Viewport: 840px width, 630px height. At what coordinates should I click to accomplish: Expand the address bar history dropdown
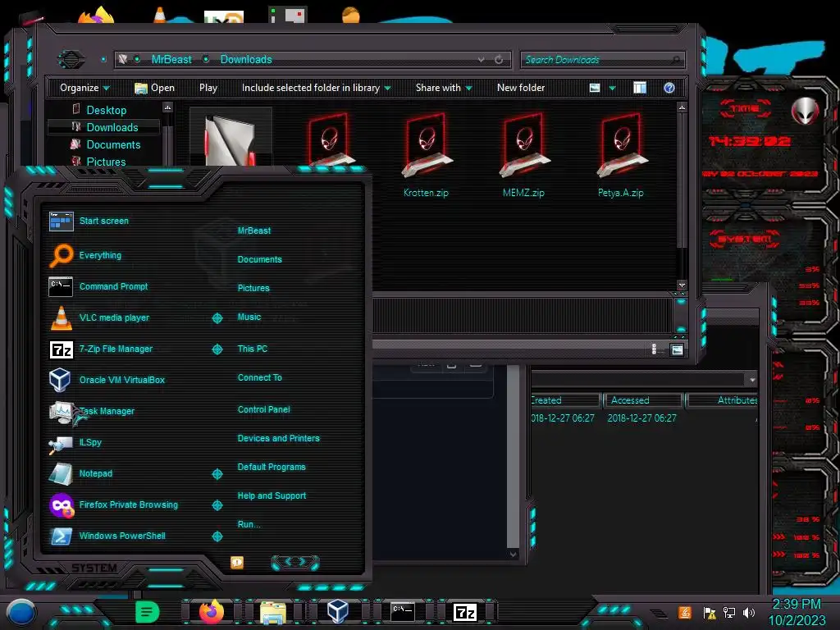(x=481, y=59)
